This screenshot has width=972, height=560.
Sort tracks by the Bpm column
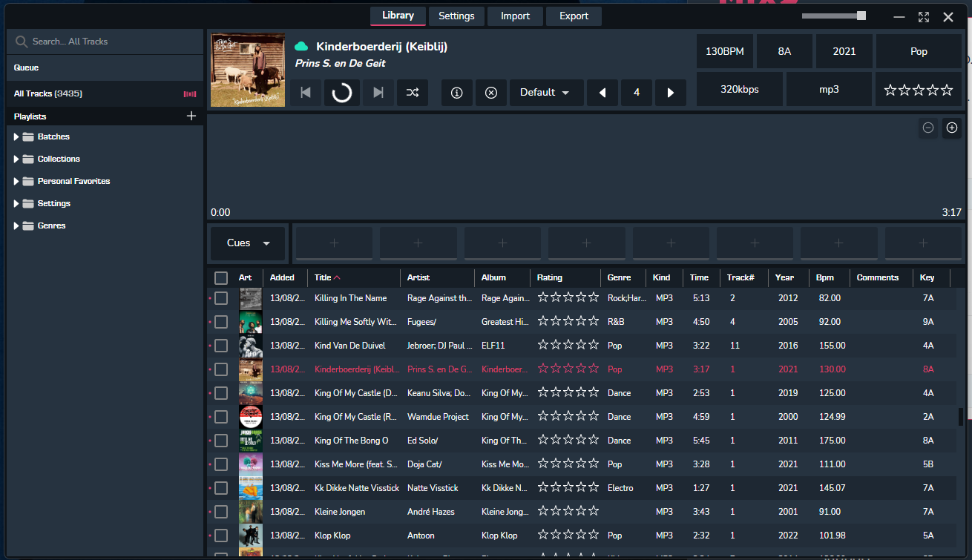click(824, 277)
